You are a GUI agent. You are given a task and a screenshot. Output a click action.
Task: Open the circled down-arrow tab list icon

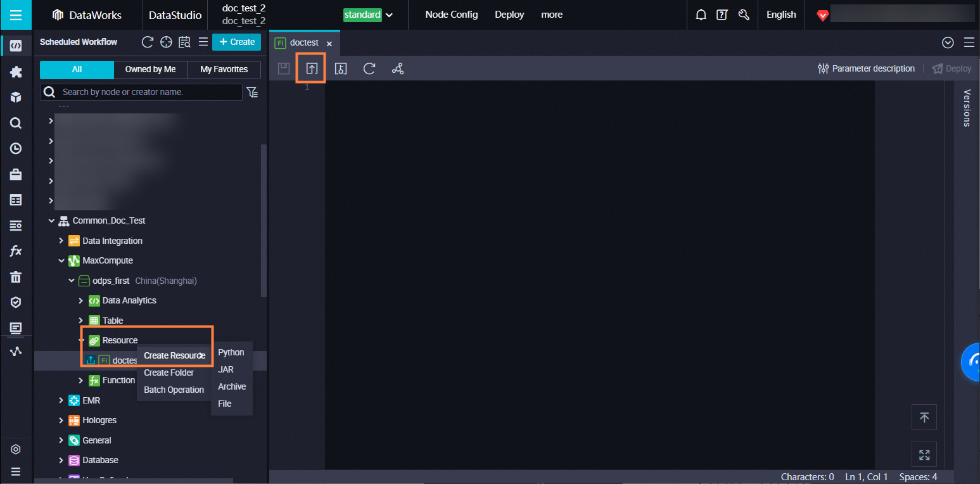click(x=948, y=42)
